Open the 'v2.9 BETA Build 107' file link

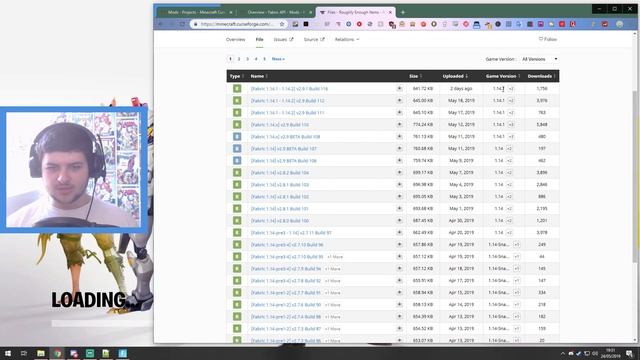284,149
